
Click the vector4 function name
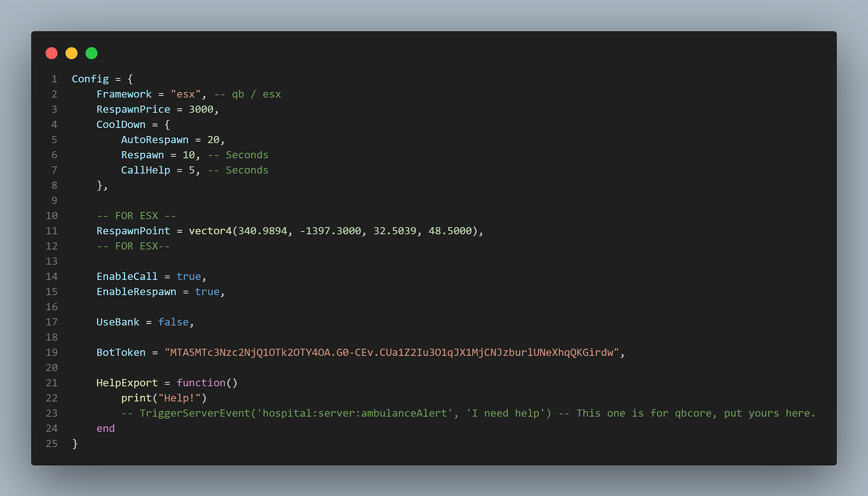tap(210, 231)
